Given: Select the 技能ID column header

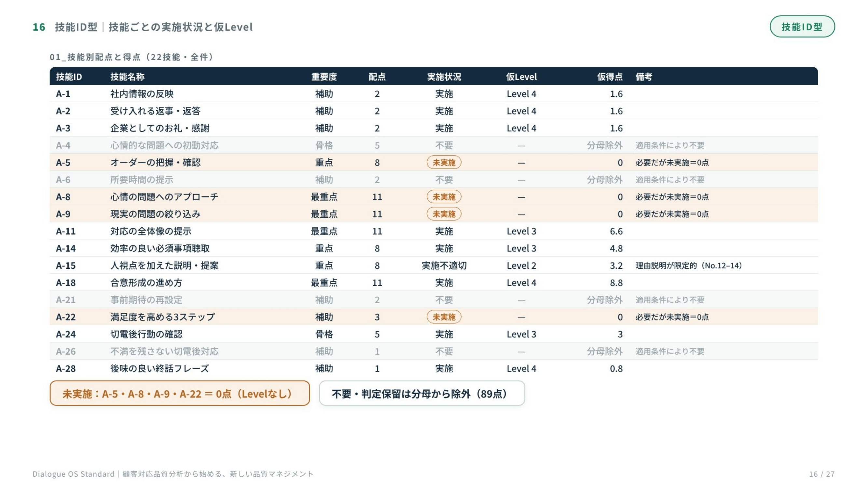Looking at the screenshot, I should [69, 77].
